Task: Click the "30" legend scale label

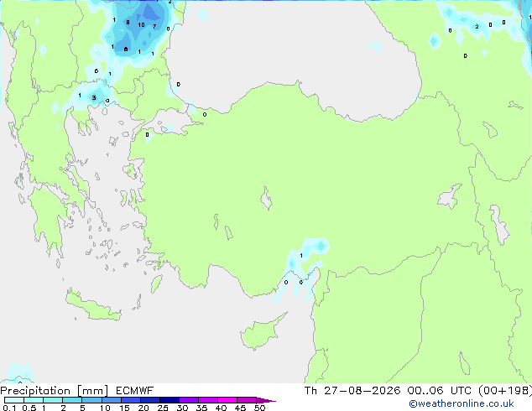Action: point(182,408)
